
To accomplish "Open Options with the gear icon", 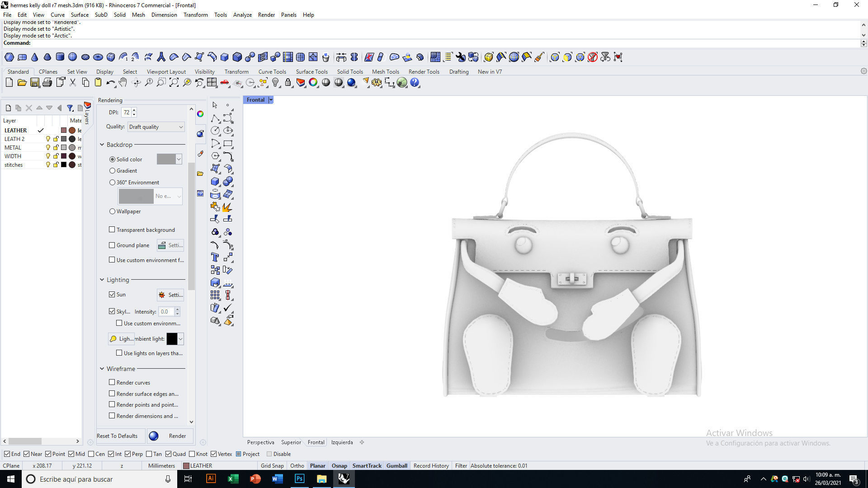I will (377, 83).
